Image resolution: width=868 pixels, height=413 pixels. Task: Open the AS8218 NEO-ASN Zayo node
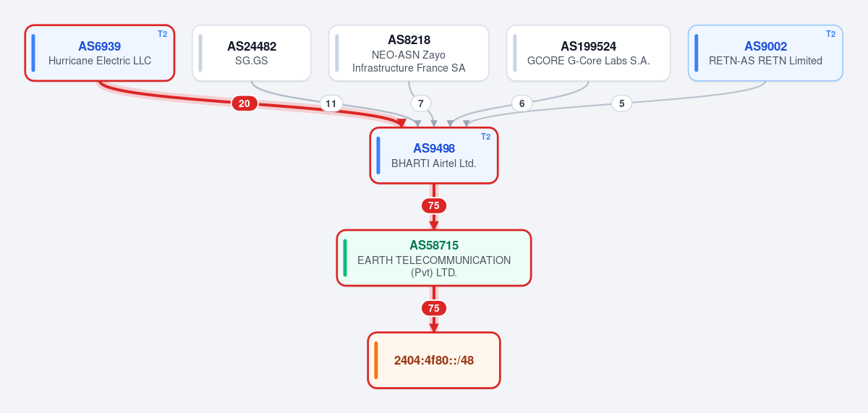tap(409, 53)
